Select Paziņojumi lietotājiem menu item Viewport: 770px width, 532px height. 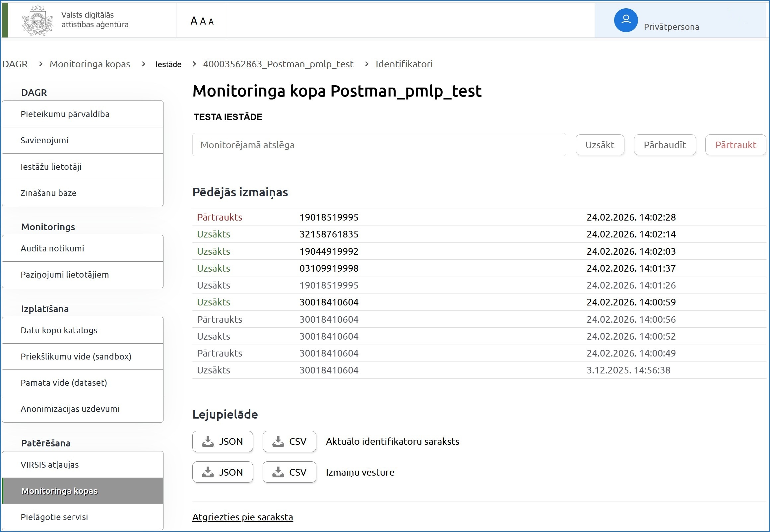[x=83, y=275]
